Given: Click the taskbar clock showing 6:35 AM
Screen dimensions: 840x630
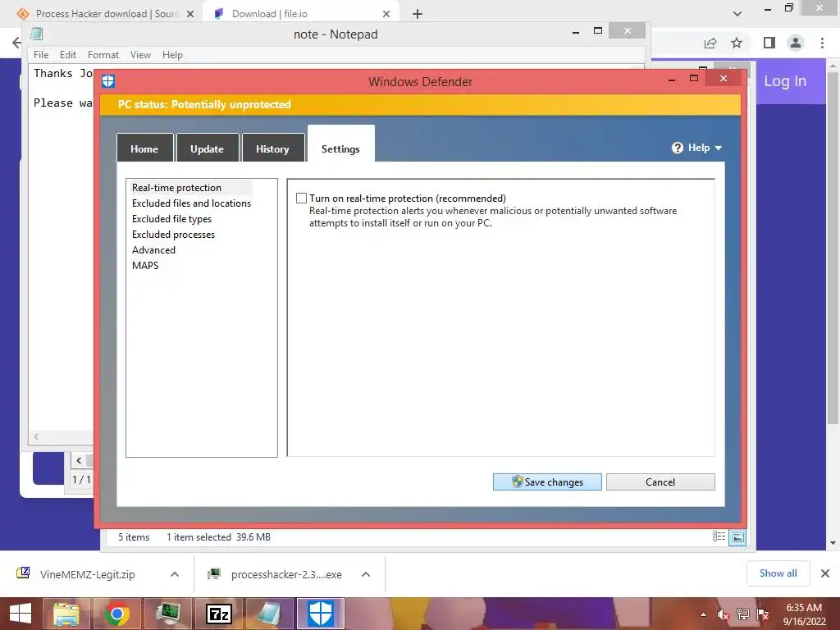Looking at the screenshot, I should [x=804, y=614].
